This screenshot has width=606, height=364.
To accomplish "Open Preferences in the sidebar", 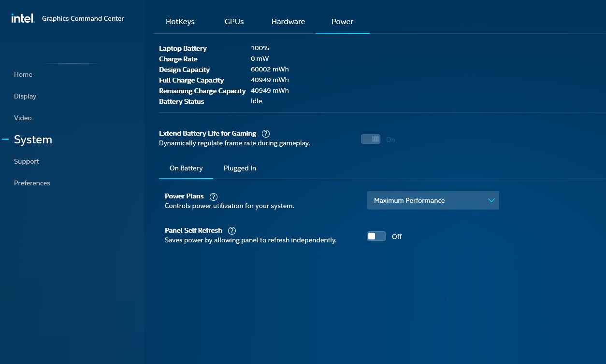I will [32, 183].
